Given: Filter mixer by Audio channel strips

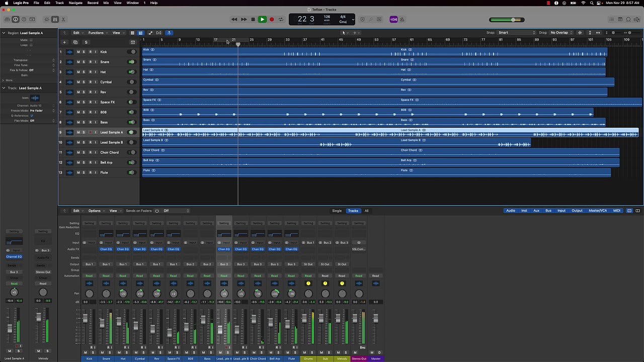Looking at the screenshot, I should tap(511, 211).
